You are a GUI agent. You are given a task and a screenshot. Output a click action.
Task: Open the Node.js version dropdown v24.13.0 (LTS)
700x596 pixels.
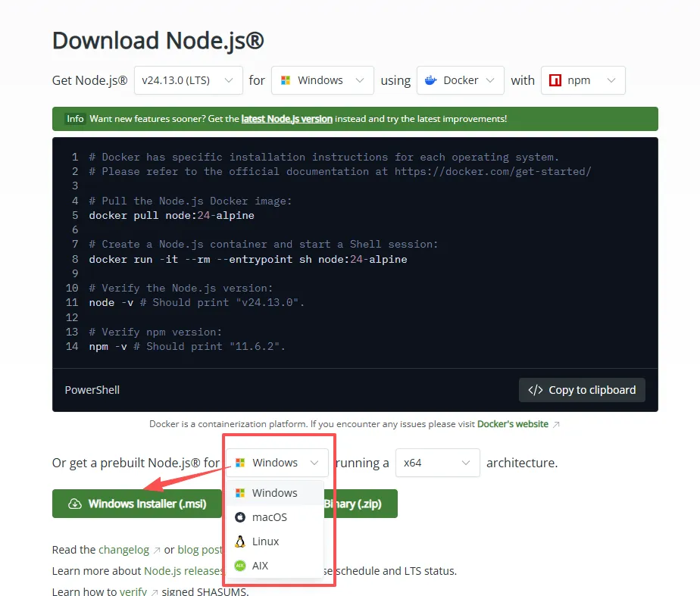(x=189, y=80)
